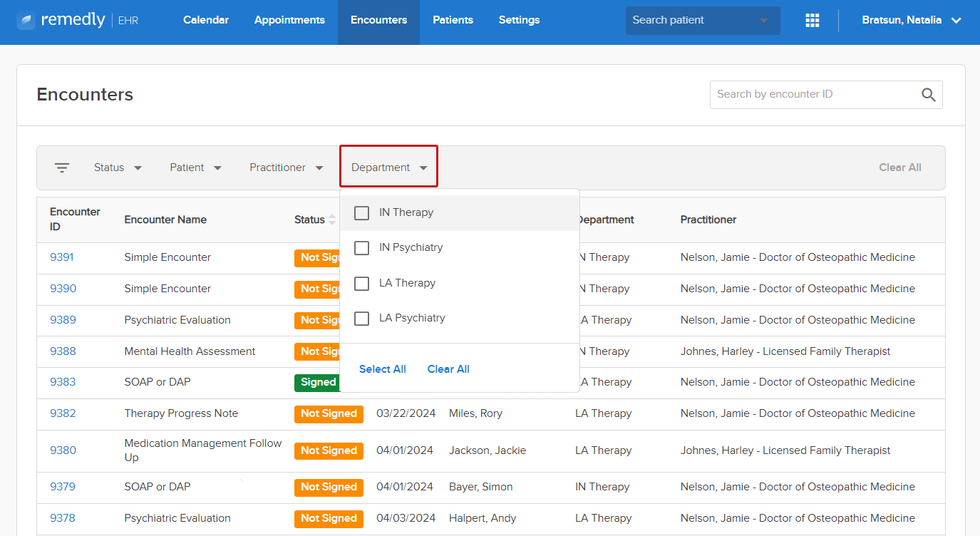Go to the Patients tab

pos(453,20)
